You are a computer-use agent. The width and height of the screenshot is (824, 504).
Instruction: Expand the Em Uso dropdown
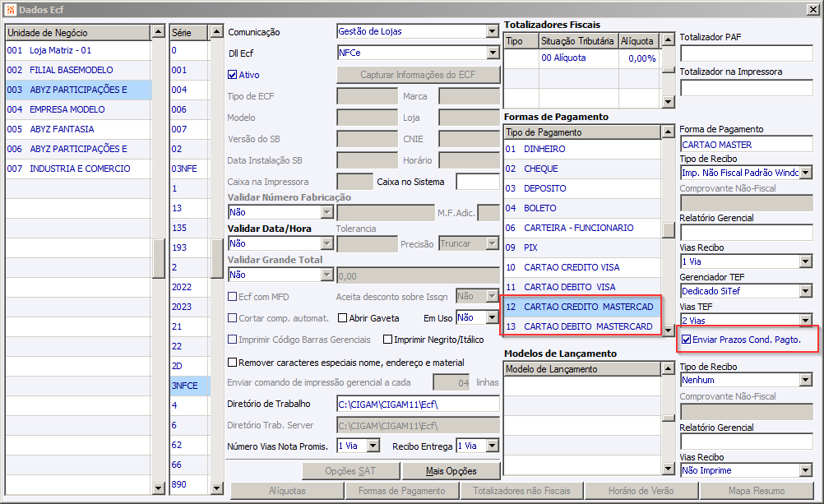(x=492, y=317)
